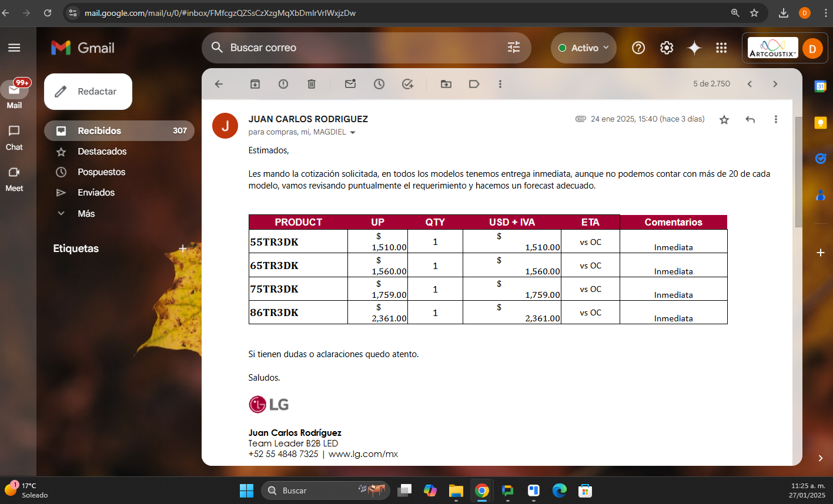Image resolution: width=833 pixels, height=504 pixels.
Task: Show newer email arrow
Action: (750, 84)
